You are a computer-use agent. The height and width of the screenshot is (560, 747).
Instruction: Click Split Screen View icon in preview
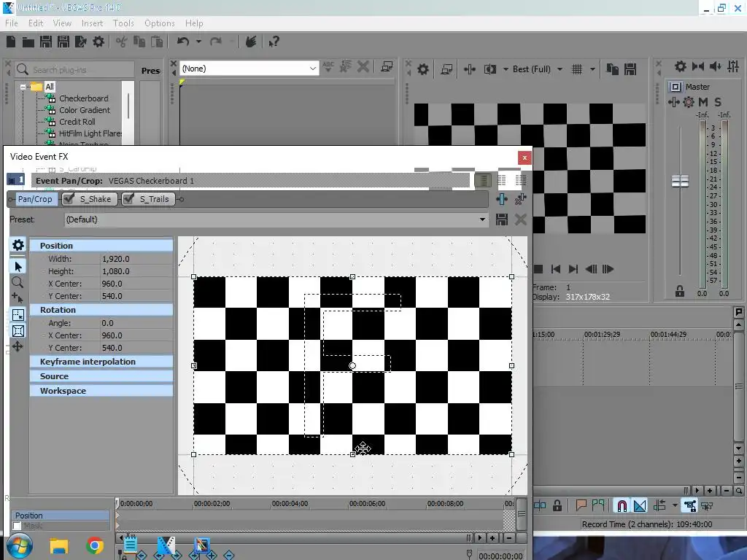(x=490, y=69)
